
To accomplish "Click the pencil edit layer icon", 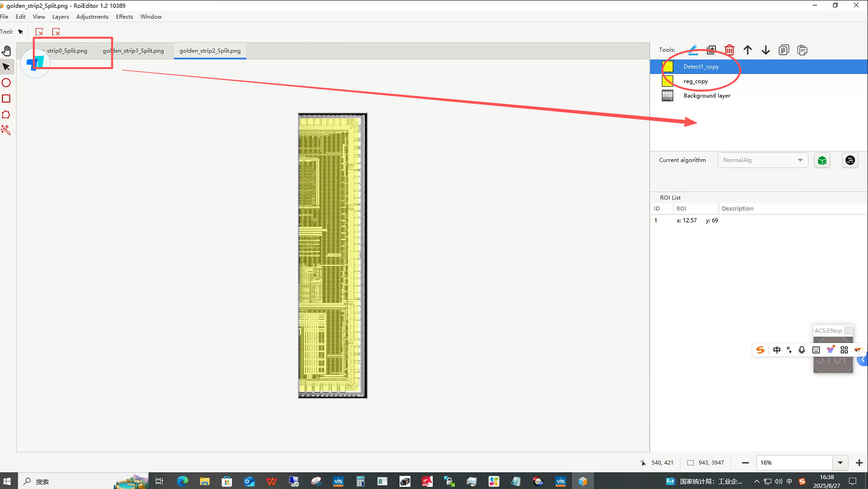I will point(693,50).
